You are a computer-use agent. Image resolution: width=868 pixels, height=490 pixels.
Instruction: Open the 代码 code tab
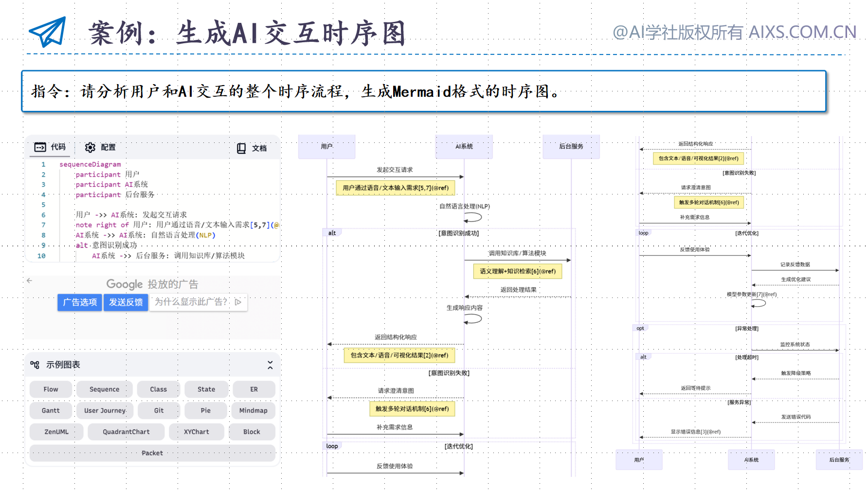50,147
